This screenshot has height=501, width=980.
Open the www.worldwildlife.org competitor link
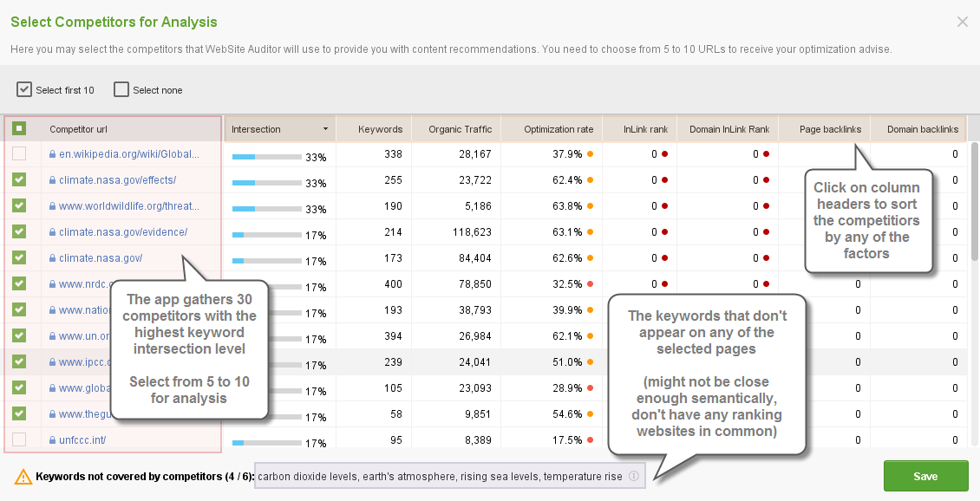click(x=128, y=206)
